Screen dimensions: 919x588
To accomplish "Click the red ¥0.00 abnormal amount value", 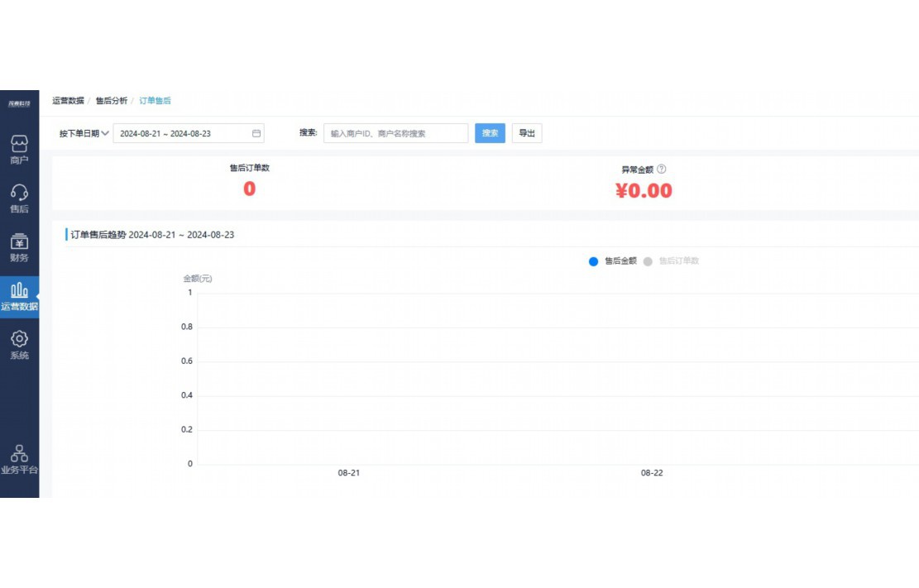I will 645,190.
